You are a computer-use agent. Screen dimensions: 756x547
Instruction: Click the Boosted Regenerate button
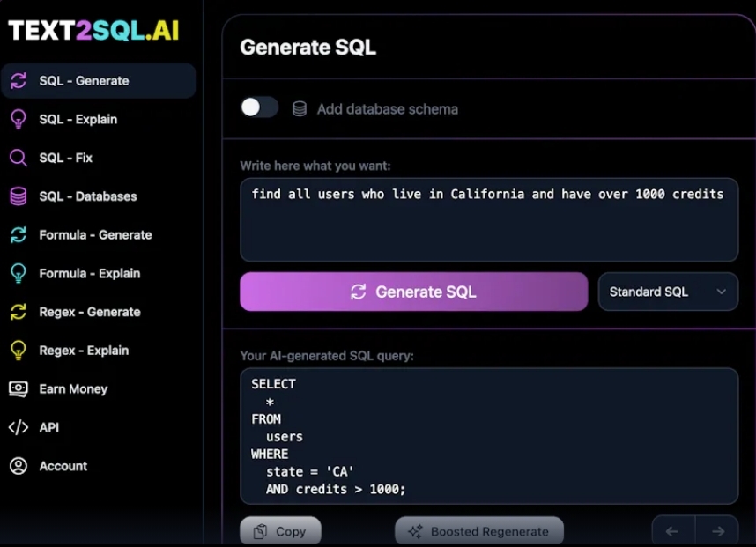pos(478,531)
